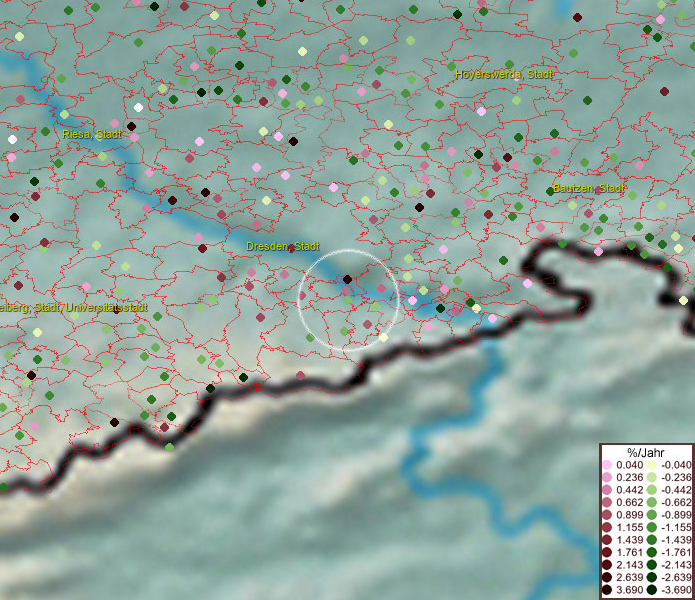Pick the 0.040 light pink legend swatch
This screenshot has height=600, width=695.
click(x=607, y=466)
